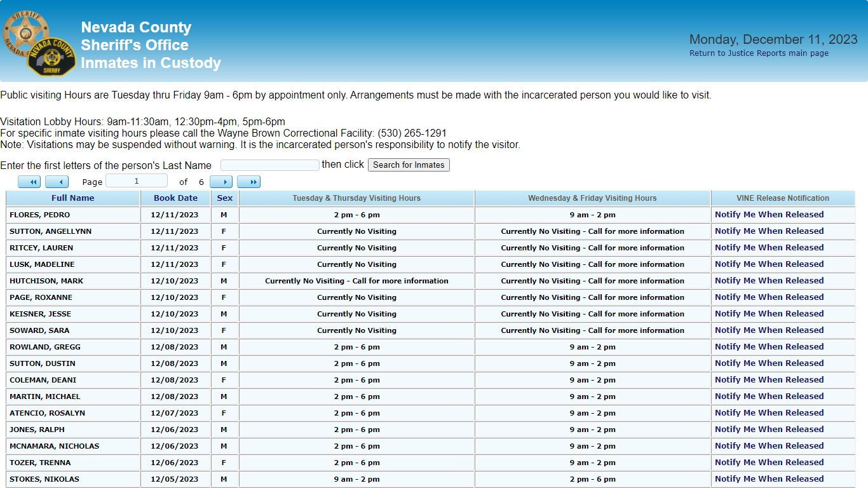Select the name SUTTON, DUSTIN
This screenshot has width=868, height=488.
click(x=43, y=363)
